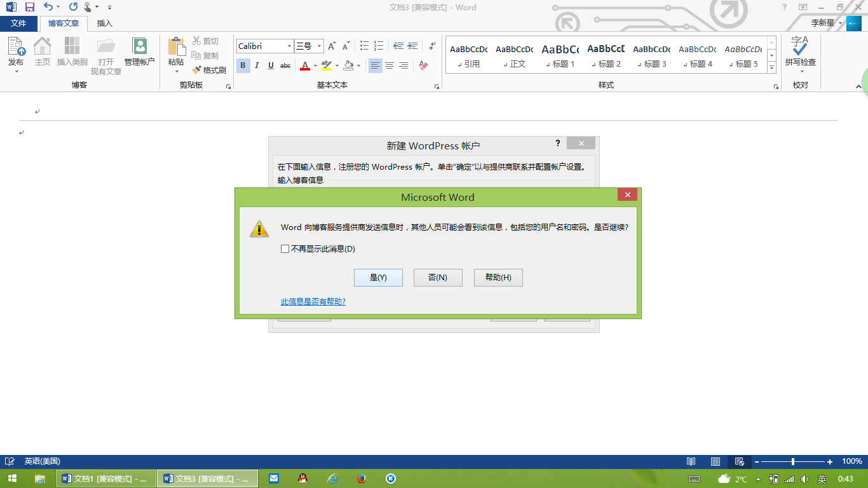Open the font color dropdown arrow
Screen dimensions: 868x488
315,66
